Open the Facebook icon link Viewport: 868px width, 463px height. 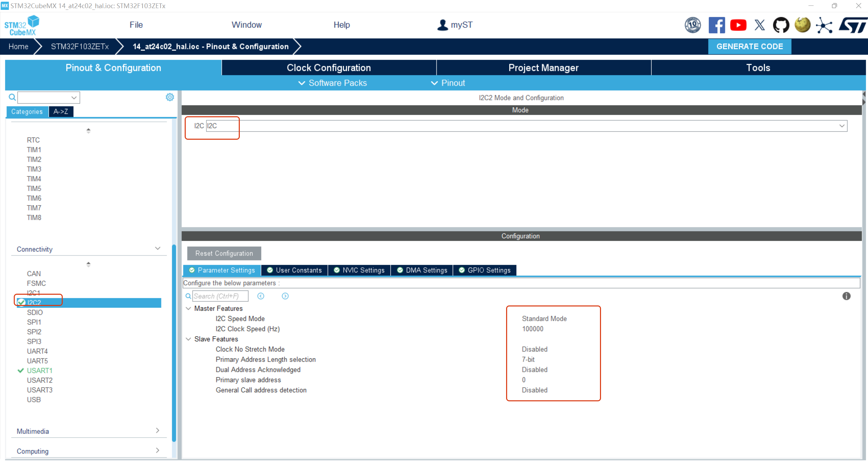click(717, 25)
